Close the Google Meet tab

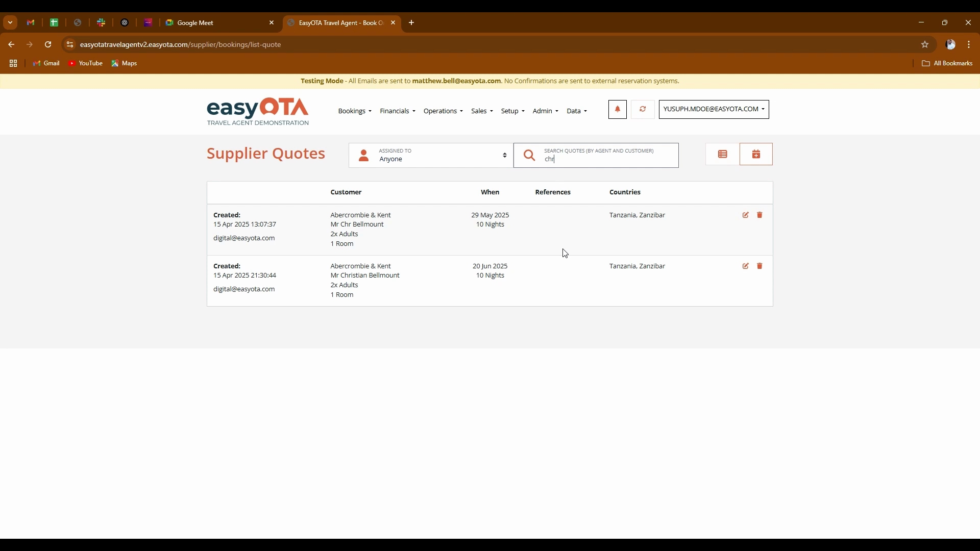pos(272,22)
